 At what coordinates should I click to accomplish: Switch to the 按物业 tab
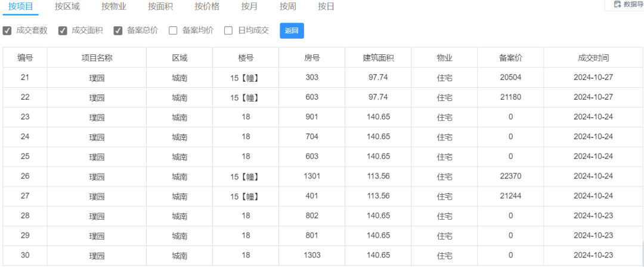114,7
